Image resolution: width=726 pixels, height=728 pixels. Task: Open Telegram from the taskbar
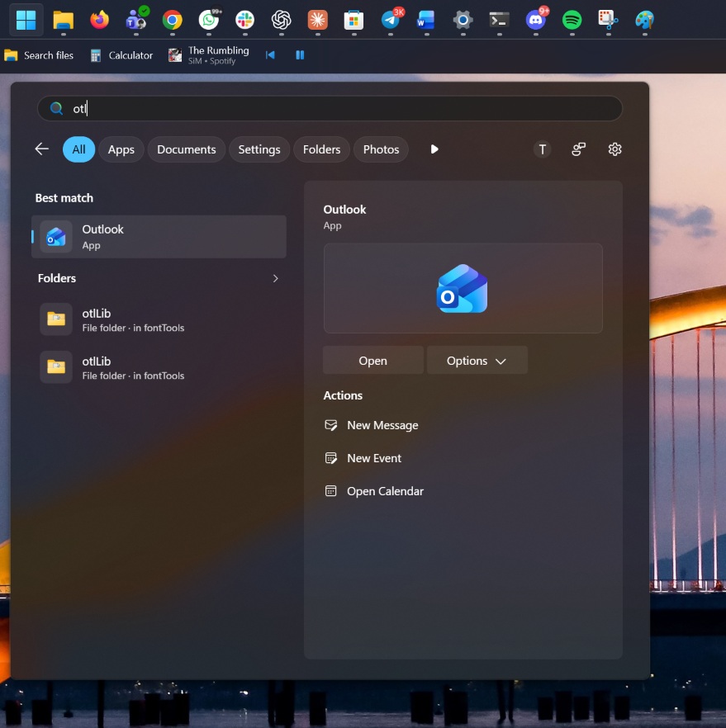[x=391, y=20]
